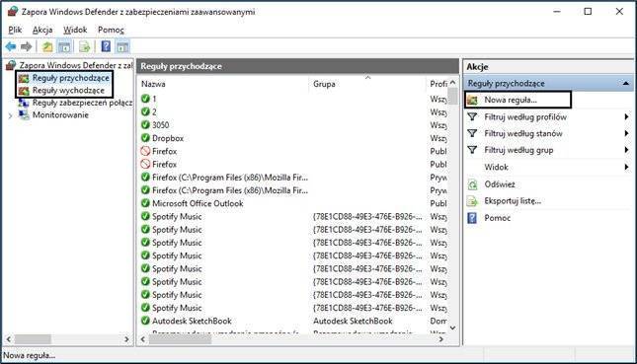
Task: Click the Filtruj według stanów funnel icon
Action: tap(472, 133)
